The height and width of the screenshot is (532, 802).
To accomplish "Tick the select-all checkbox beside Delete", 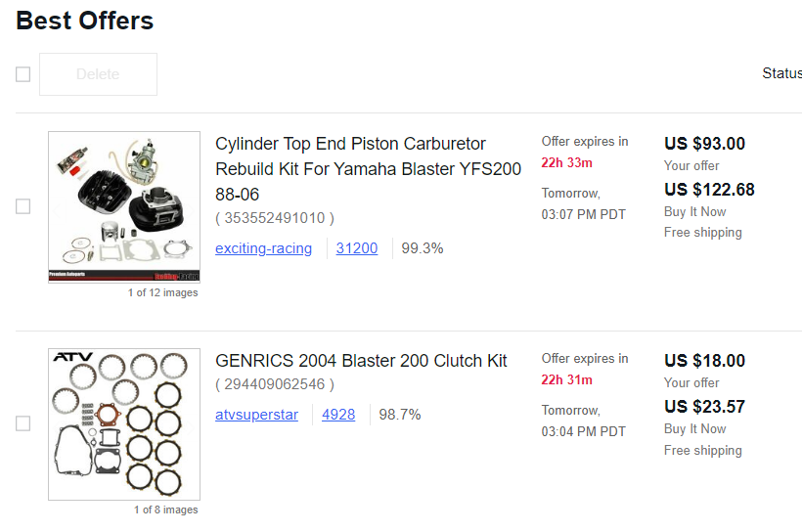I will pos(23,74).
